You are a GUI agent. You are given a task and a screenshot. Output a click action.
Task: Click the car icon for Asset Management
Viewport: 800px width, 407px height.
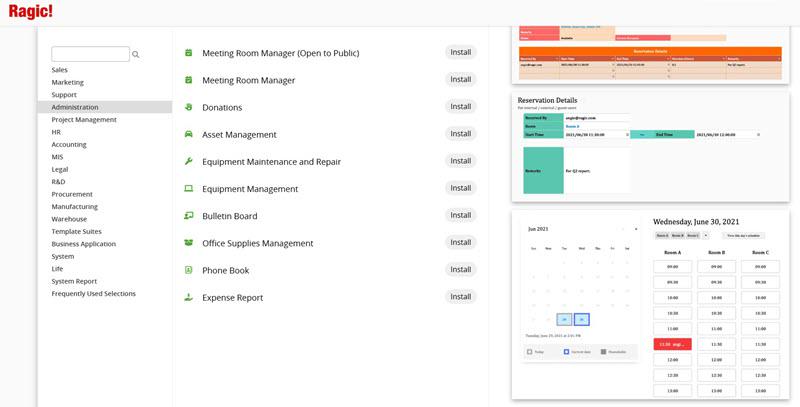pyautogui.click(x=188, y=134)
